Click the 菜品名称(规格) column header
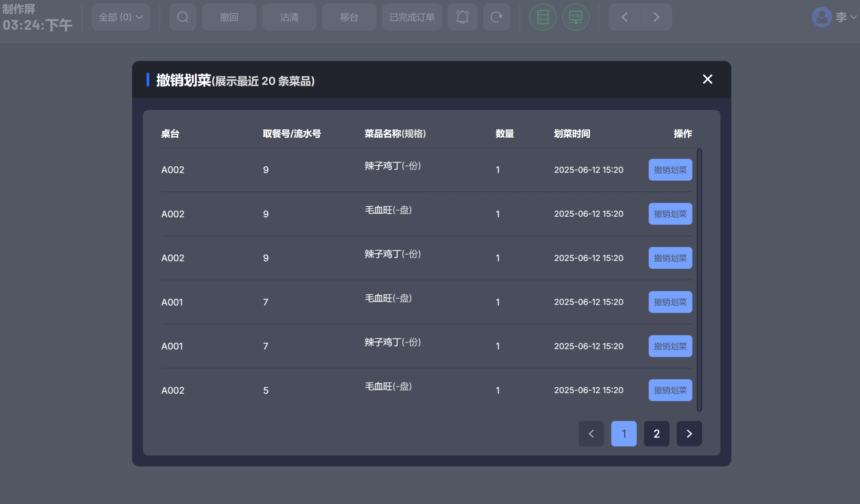Image resolution: width=860 pixels, height=504 pixels. tap(395, 134)
